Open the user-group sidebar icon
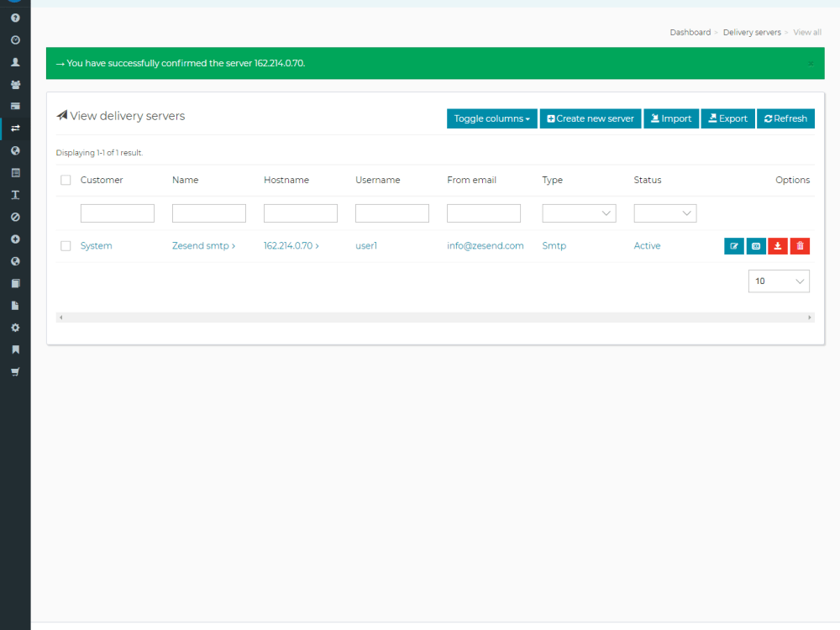840x630 pixels. point(15,85)
